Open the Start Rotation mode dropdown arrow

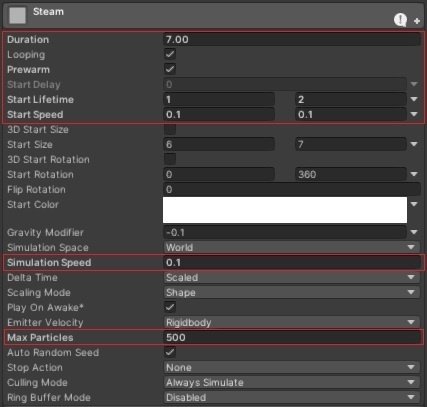414,174
